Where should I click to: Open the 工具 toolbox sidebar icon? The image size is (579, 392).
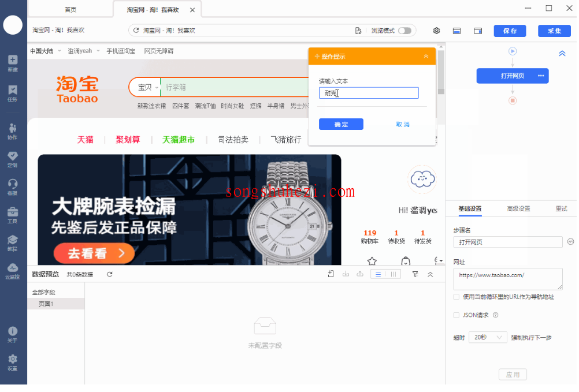tap(13, 215)
